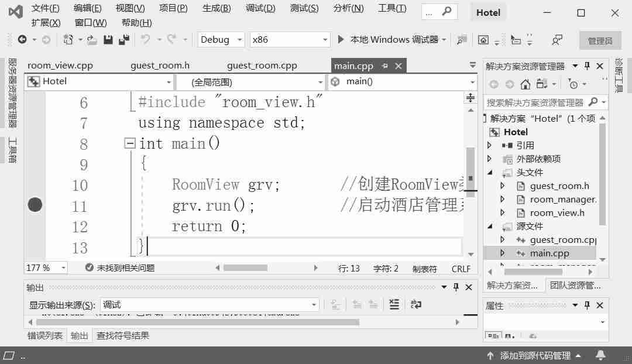This screenshot has width=632, height=364.
Task: Select the Hotel project node
Action: click(516, 132)
